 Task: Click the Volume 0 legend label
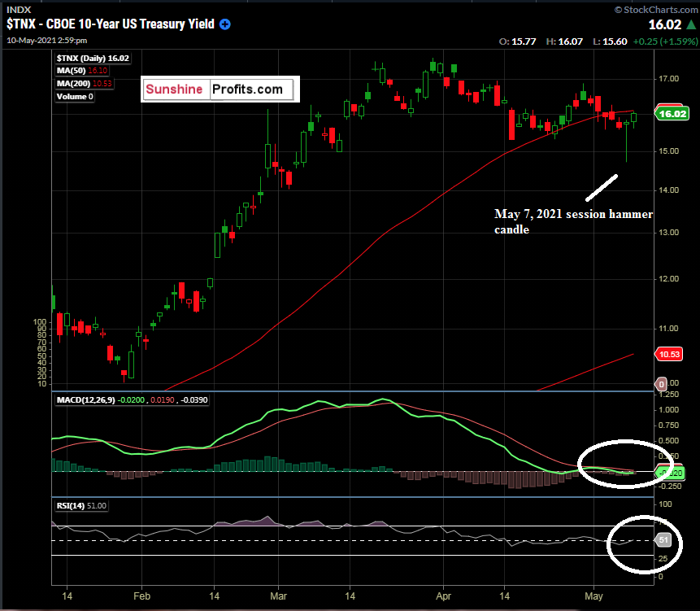pyautogui.click(x=75, y=97)
